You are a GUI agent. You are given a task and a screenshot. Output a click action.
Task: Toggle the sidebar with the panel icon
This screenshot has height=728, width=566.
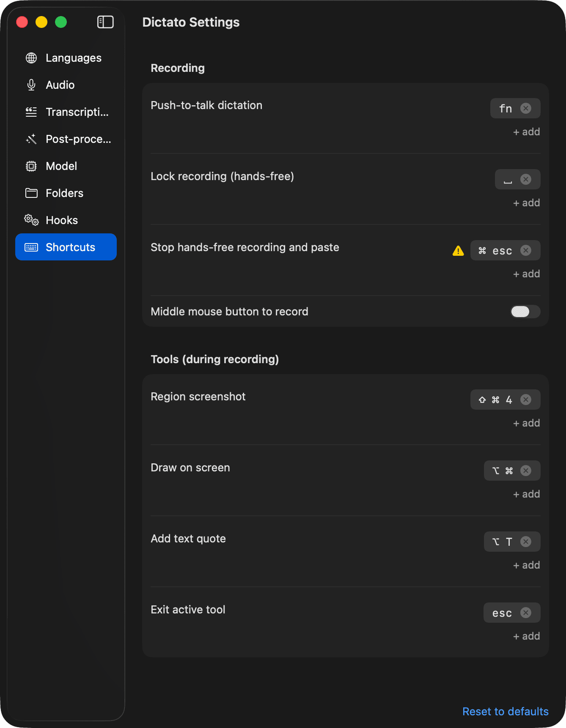pyautogui.click(x=105, y=22)
